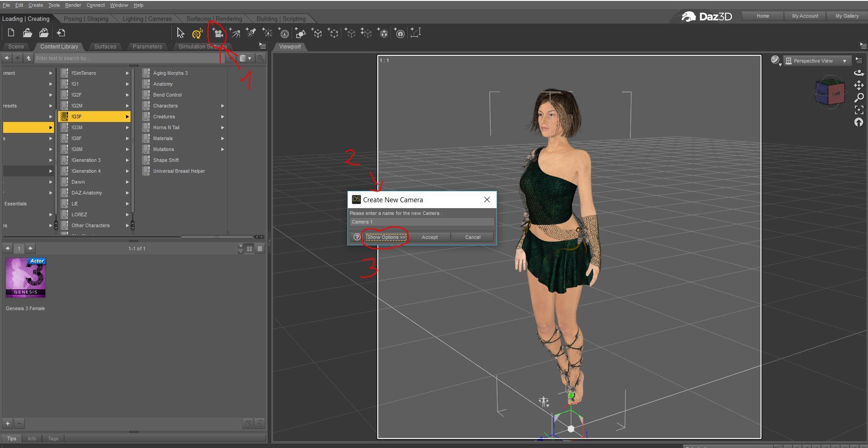Open the content database filter dropdown

(245, 58)
